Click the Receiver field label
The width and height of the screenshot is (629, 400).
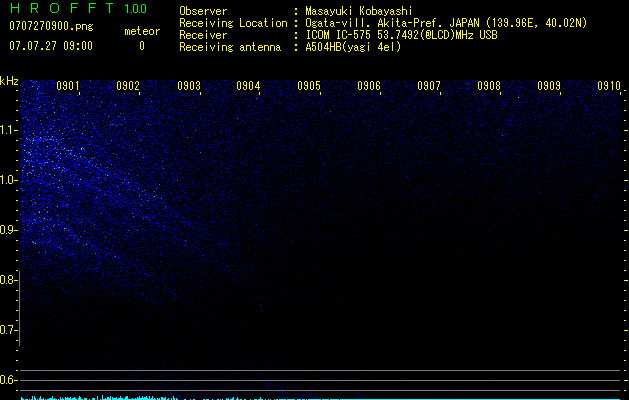[203, 35]
